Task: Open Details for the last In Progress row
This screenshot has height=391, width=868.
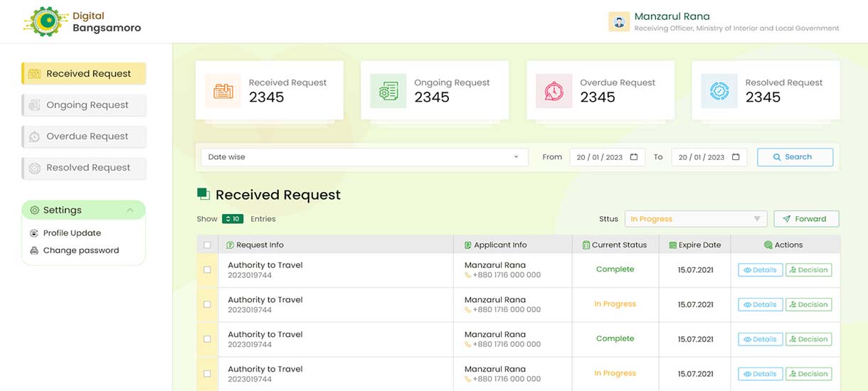Action: click(761, 374)
